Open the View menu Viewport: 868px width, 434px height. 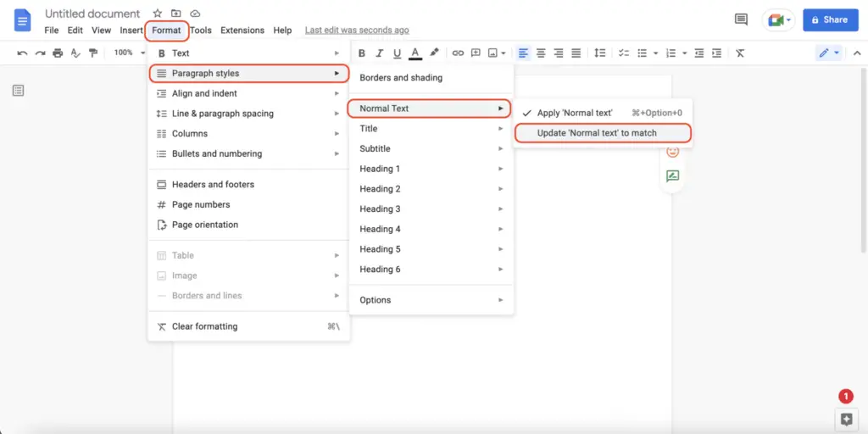pyautogui.click(x=102, y=31)
